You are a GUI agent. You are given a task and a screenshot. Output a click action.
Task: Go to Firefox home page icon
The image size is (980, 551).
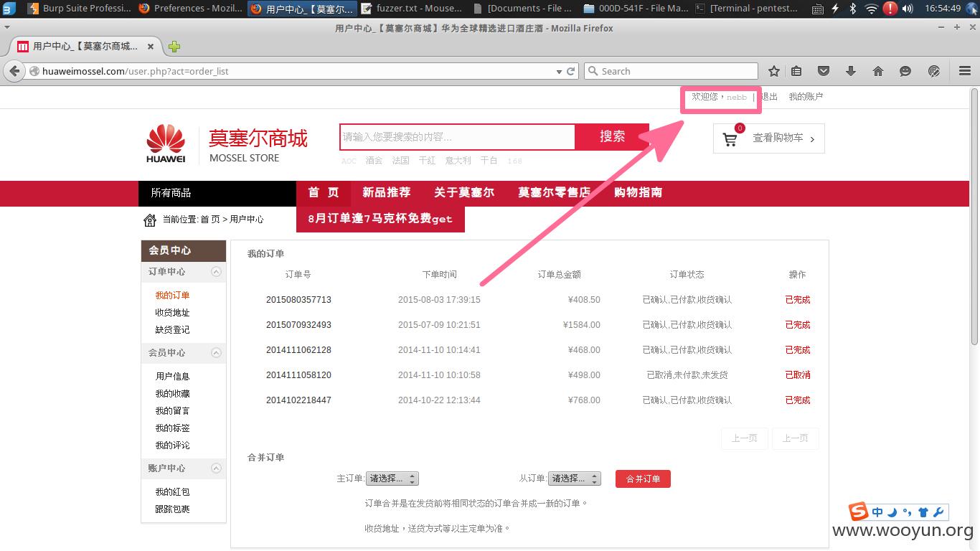(878, 71)
